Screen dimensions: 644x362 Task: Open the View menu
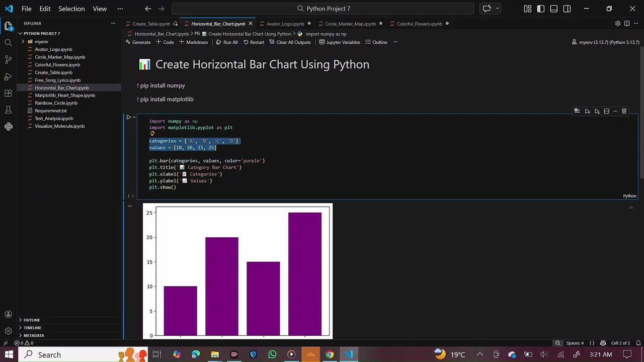pos(100,9)
